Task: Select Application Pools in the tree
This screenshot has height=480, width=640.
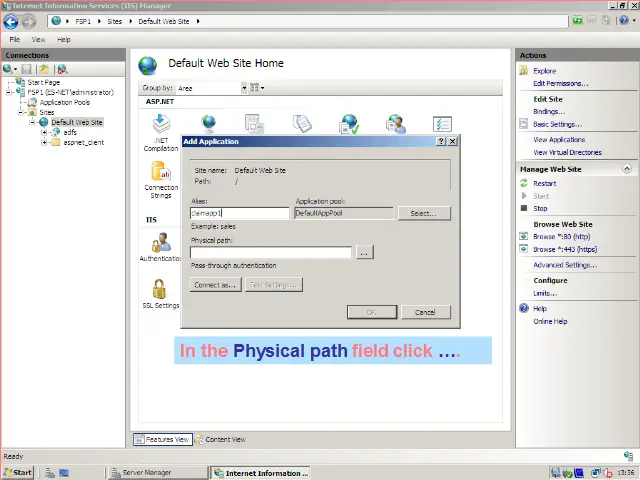Action: [64, 102]
